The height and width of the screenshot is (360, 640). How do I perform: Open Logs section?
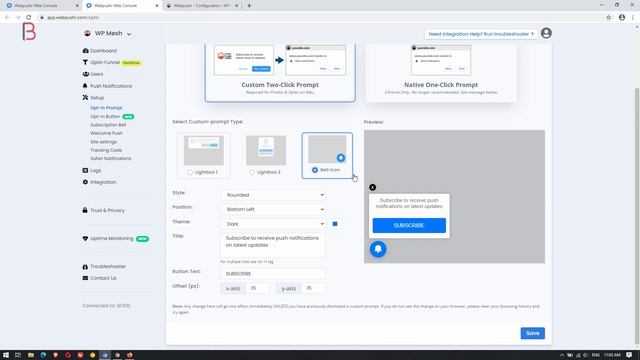coord(96,170)
